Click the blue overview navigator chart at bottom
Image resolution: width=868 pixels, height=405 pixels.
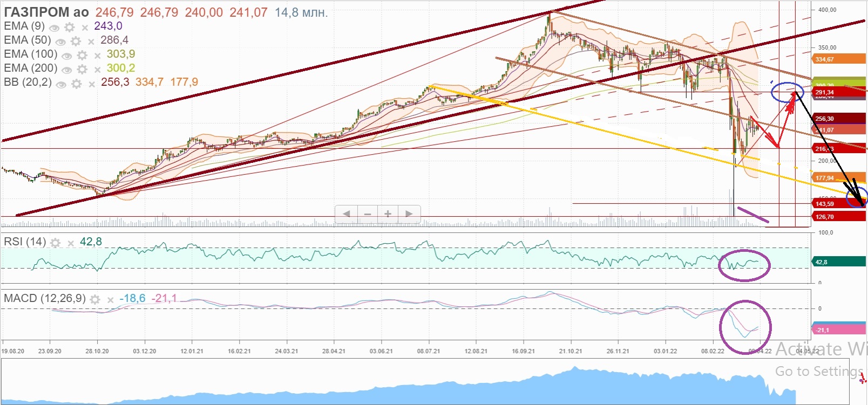coord(425,381)
